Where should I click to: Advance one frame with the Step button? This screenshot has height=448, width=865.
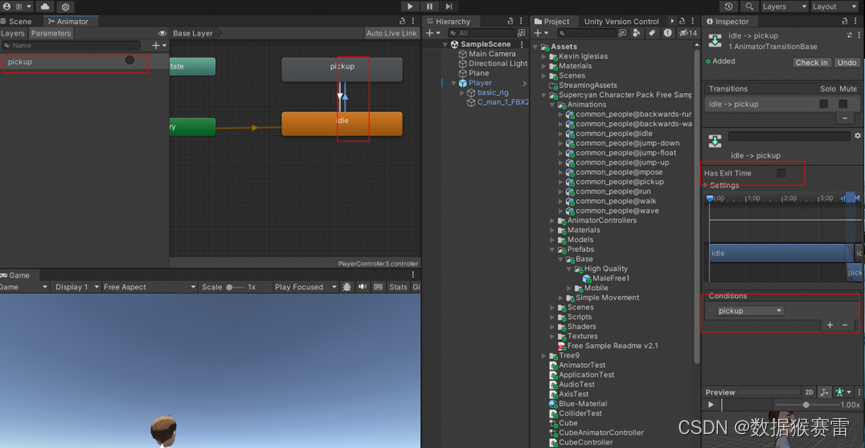[448, 7]
